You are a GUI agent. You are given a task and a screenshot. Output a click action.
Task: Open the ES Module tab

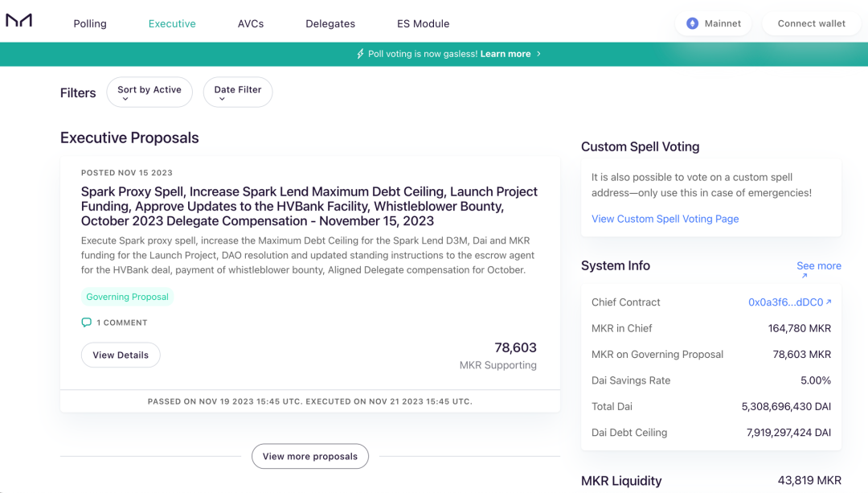point(423,24)
